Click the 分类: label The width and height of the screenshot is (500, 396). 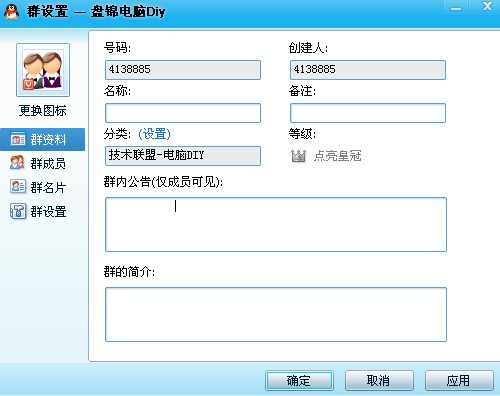click(117, 134)
